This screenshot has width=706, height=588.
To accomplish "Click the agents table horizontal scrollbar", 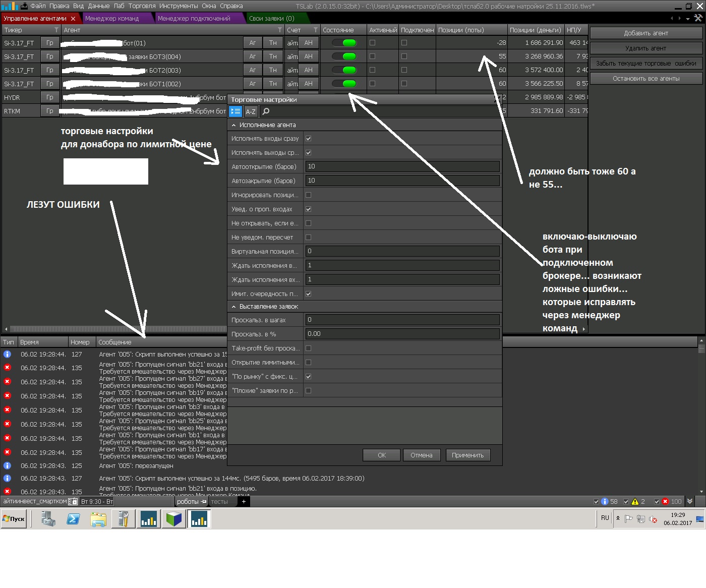I will click(x=119, y=329).
